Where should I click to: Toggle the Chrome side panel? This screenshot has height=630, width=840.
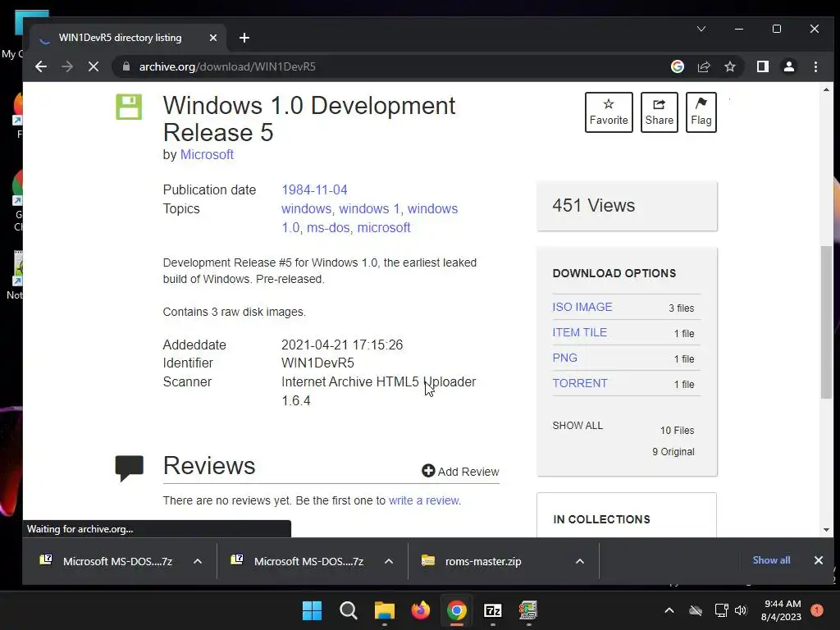[763, 66]
